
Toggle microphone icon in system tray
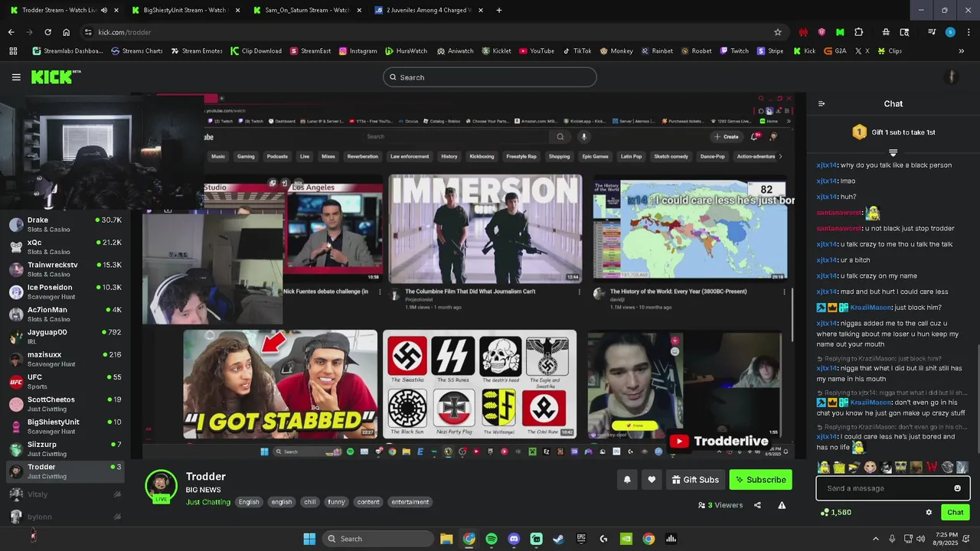[892, 539]
